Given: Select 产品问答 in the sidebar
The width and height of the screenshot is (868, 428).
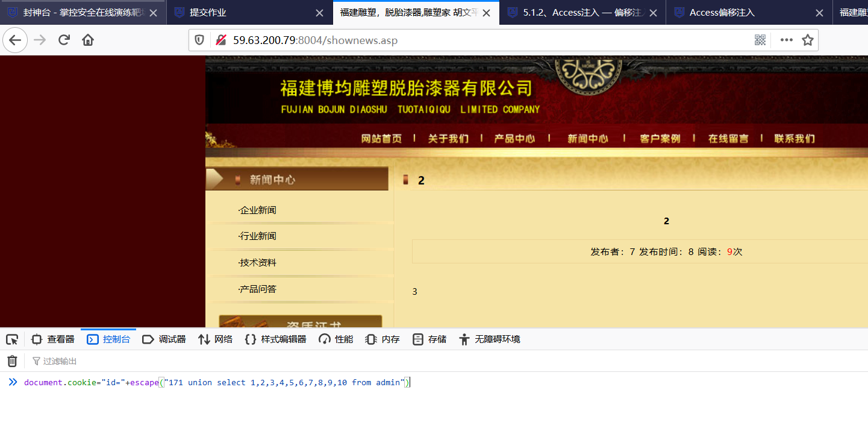Looking at the screenshot, I should pyautogui.click(x=257, y=289).
